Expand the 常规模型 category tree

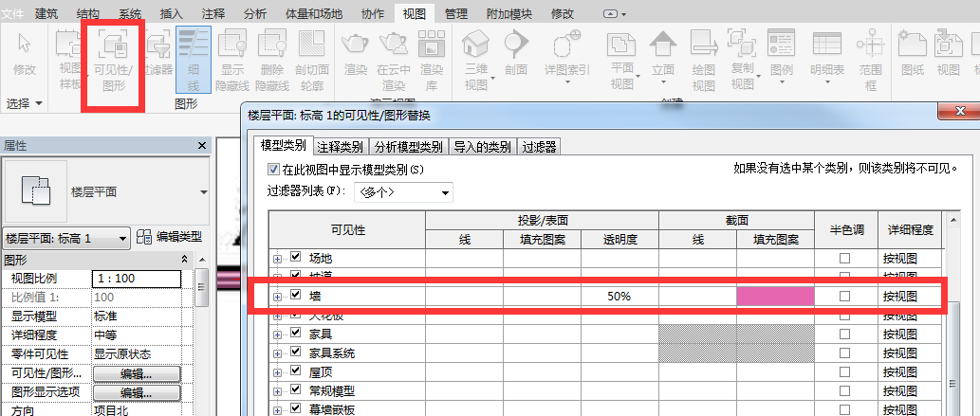(278, 391)
